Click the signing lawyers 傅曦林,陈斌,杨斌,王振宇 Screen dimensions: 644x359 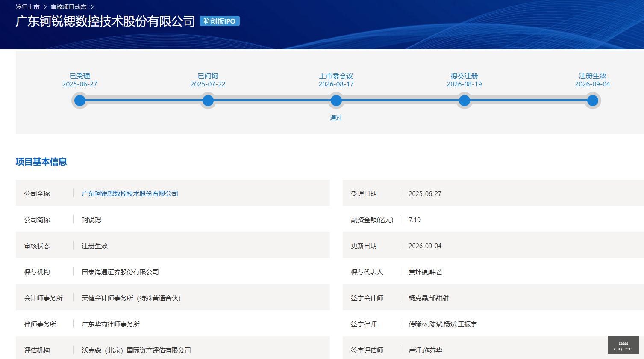(443, 324)
